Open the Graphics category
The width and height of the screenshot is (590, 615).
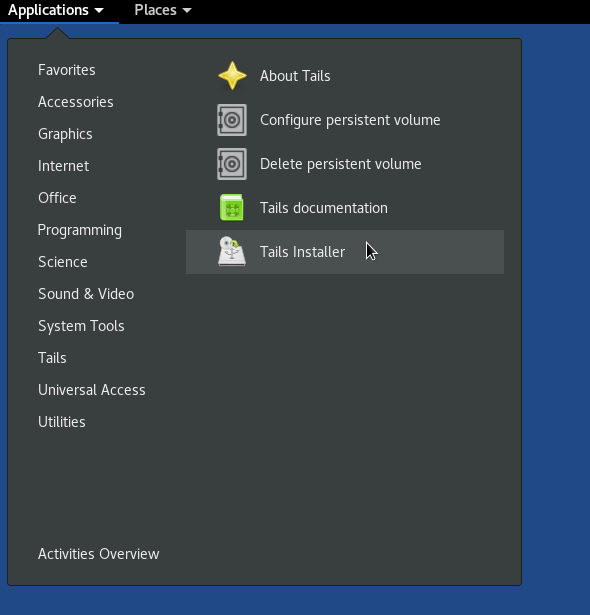click(65, 134)
